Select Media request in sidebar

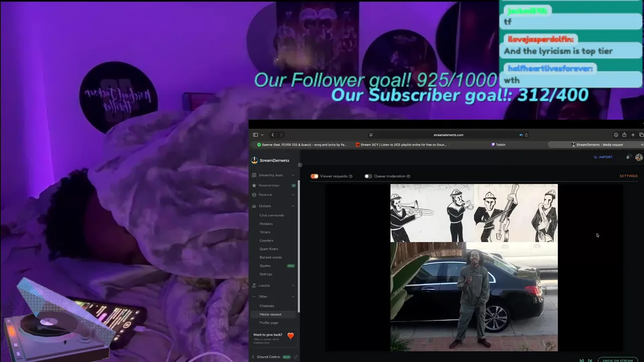pyautogui.click(x=274, y=314)
